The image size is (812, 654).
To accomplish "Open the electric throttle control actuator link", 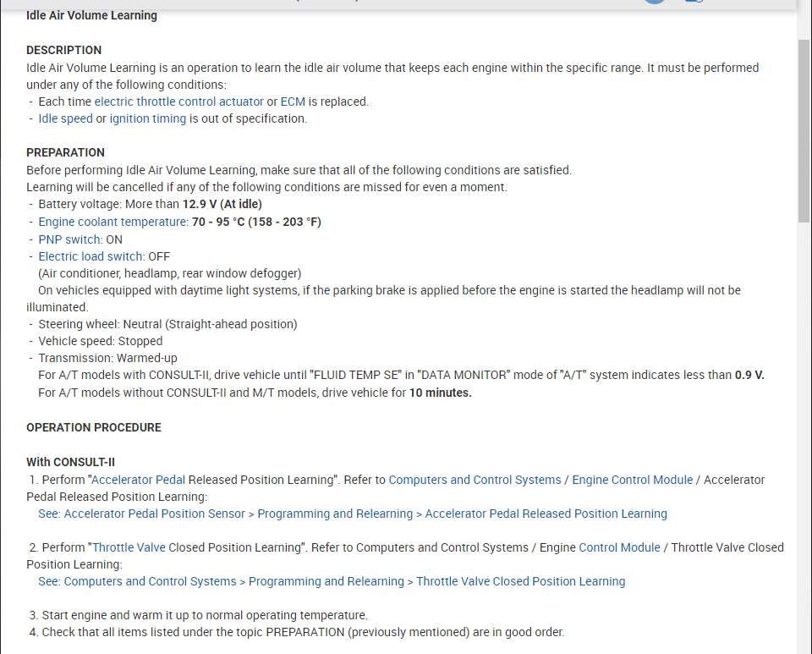I will [x=178, y=102].
